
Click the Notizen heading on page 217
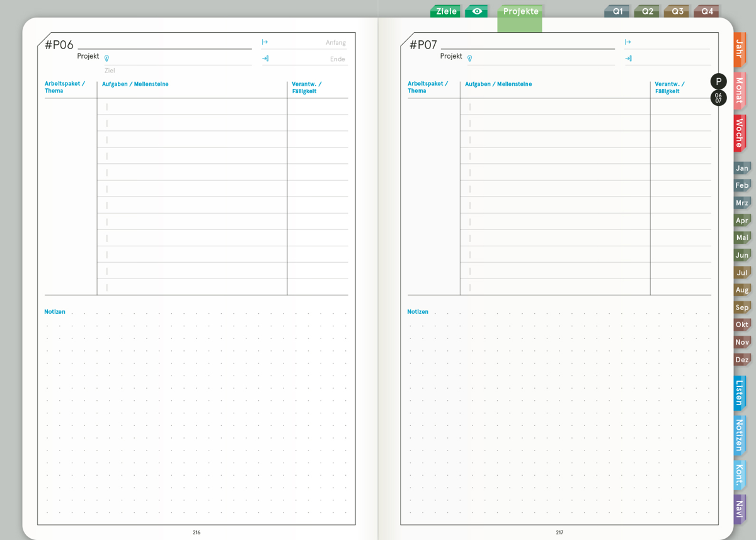click(418, 311)
